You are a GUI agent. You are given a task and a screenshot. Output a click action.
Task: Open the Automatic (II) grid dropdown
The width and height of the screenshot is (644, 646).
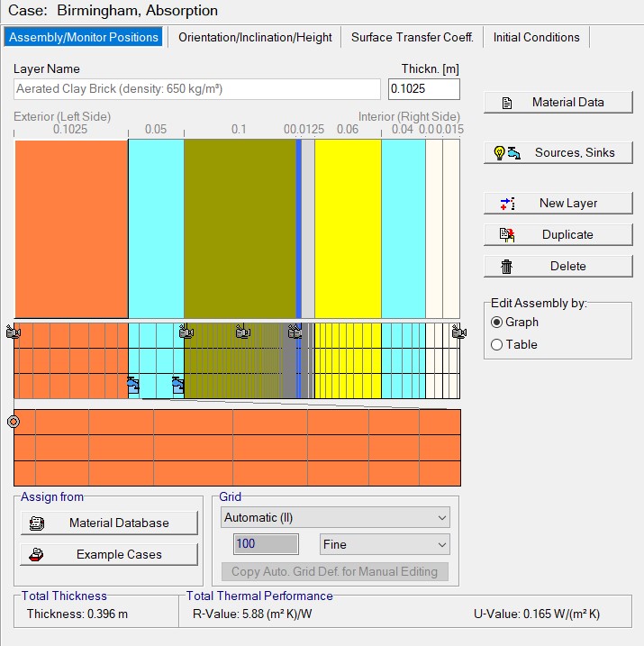pyautogui.click(x=335, y=517)
